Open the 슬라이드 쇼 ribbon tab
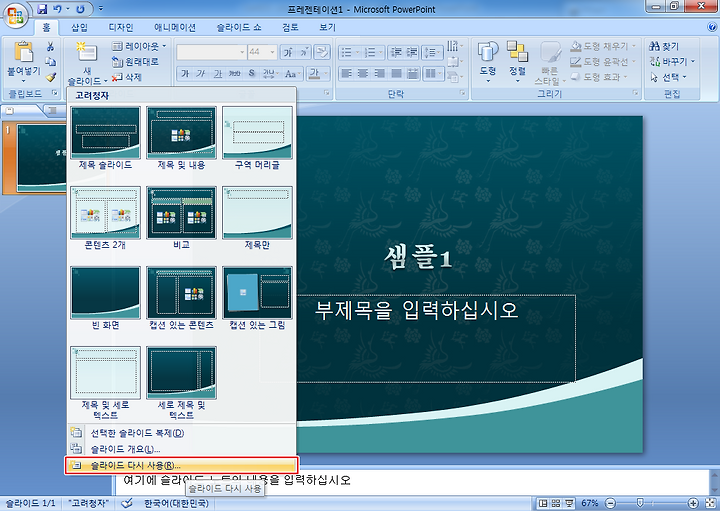720x511 pixels. 239,28
